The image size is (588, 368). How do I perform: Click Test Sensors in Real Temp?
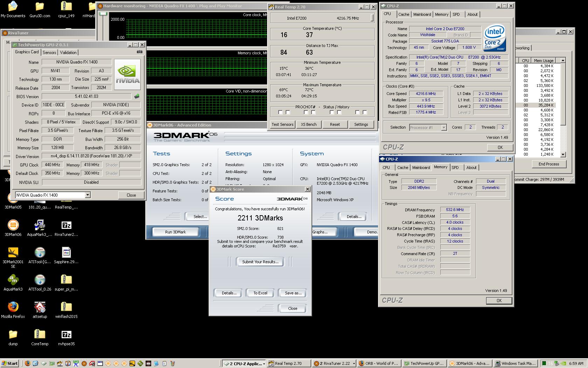[x=282, y=124]
